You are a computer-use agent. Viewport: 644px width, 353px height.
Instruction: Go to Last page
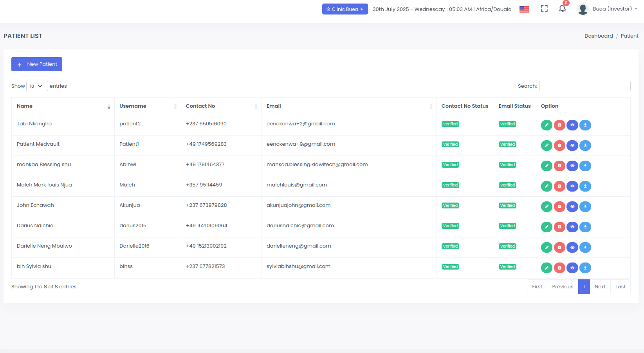(620, 287)
